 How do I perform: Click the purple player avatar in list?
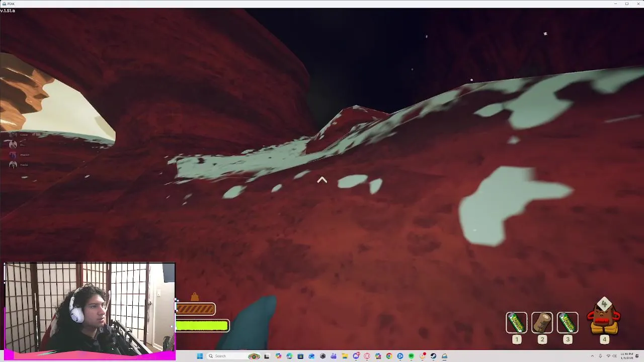point(13,155)
